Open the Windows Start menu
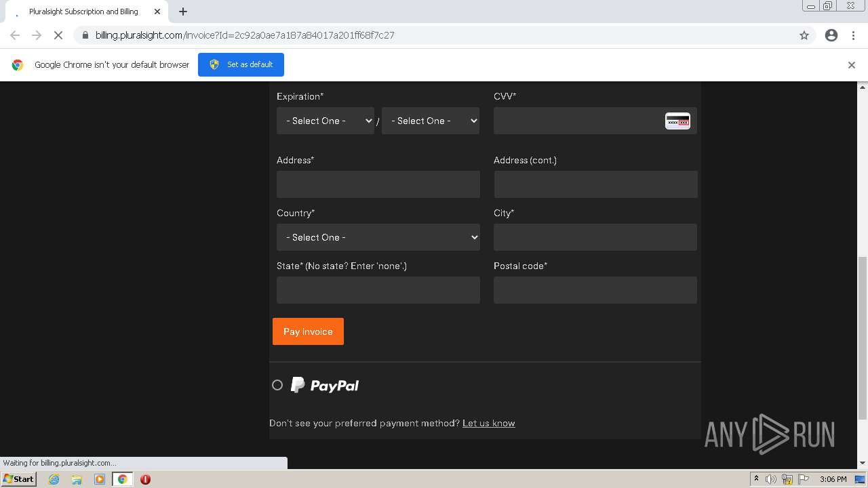Image resolution: width=868 pixels, height=488 pixels. click(x=19, y=479)
